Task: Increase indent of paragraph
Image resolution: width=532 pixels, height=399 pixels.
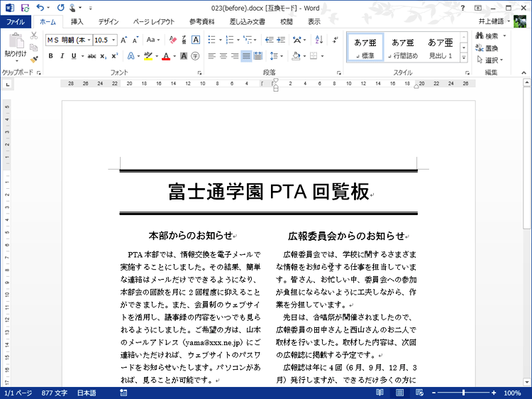Action: tap(281, 40)
